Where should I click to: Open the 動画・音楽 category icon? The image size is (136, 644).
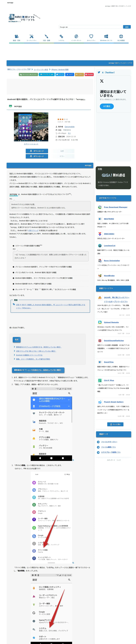point(17,36)
